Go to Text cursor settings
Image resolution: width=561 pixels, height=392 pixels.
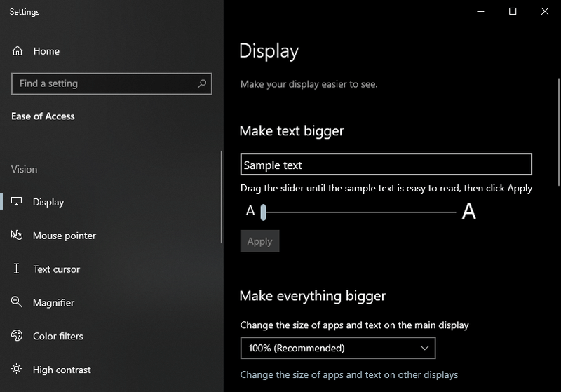click(111, 269)
